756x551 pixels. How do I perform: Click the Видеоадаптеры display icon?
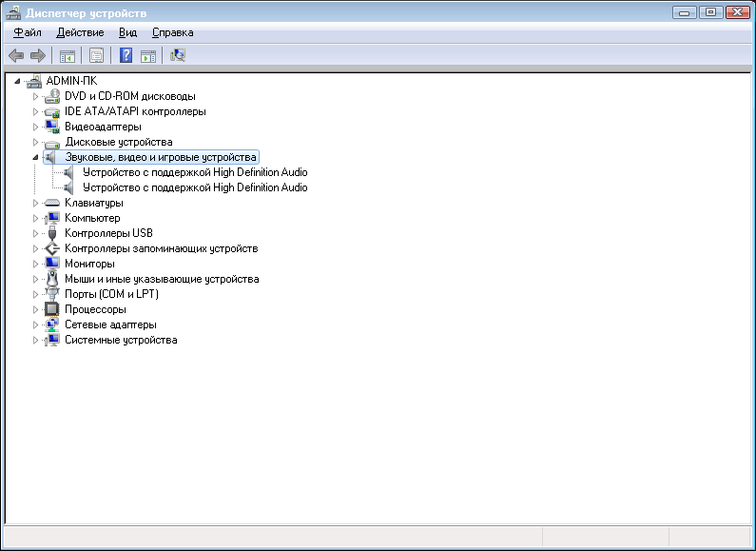[x=52, y=127]
